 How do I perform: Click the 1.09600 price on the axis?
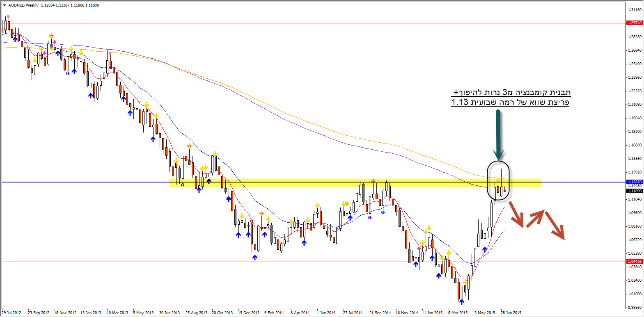(635, 213)
